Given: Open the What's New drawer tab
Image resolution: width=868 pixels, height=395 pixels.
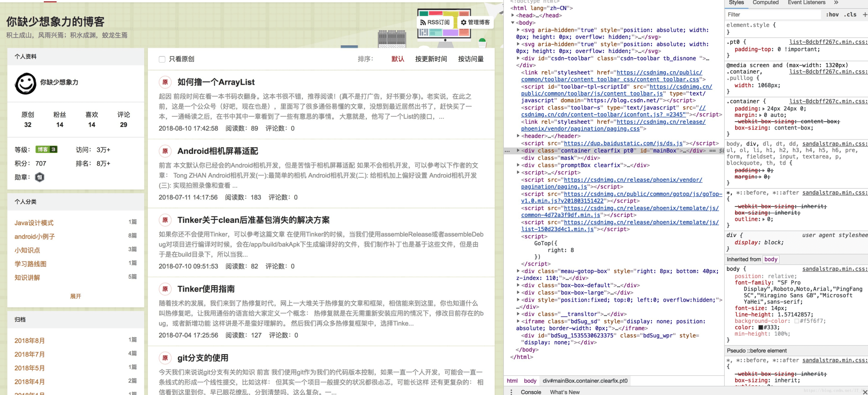Looking at the screenshot, I should click(x=565, y=392).
